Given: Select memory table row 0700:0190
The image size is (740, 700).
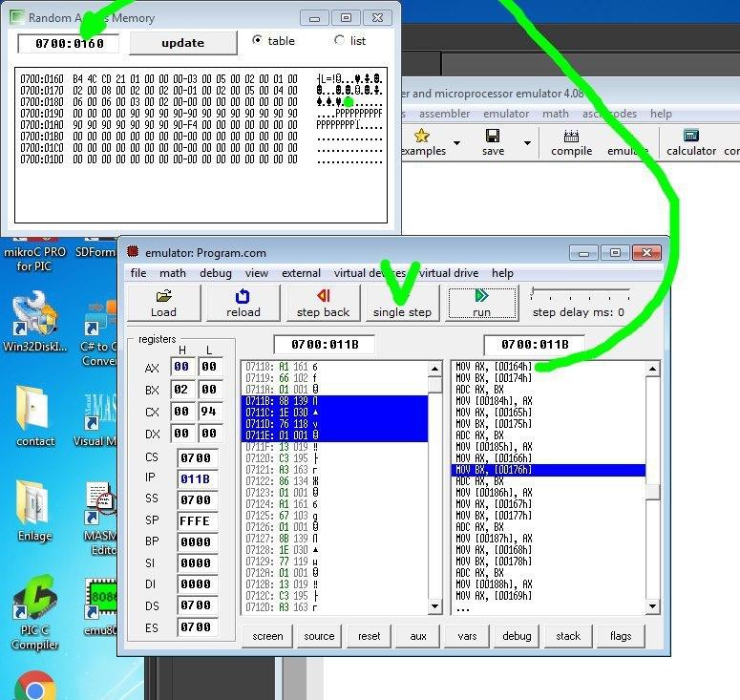Looking at the screenshot, I should tap(201, 114).
